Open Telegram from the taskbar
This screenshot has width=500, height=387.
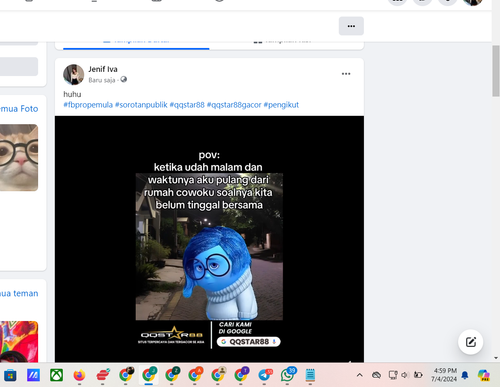pyautogui.click(x=265, y=375)
